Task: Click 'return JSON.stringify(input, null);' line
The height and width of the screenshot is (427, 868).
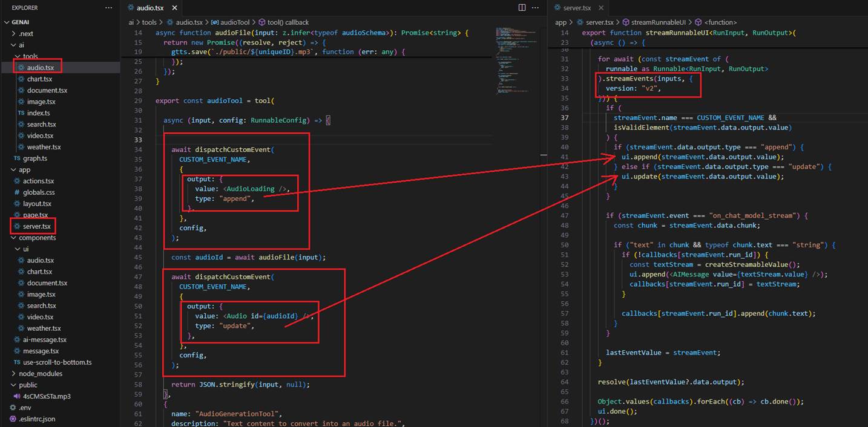Action: pyautogui.click(x=240, y=385)
